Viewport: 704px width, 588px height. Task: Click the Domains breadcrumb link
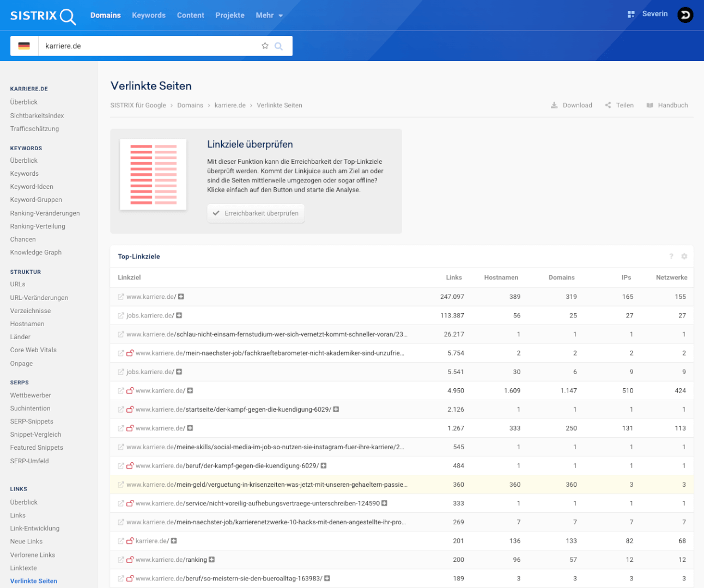coord(190,105)
